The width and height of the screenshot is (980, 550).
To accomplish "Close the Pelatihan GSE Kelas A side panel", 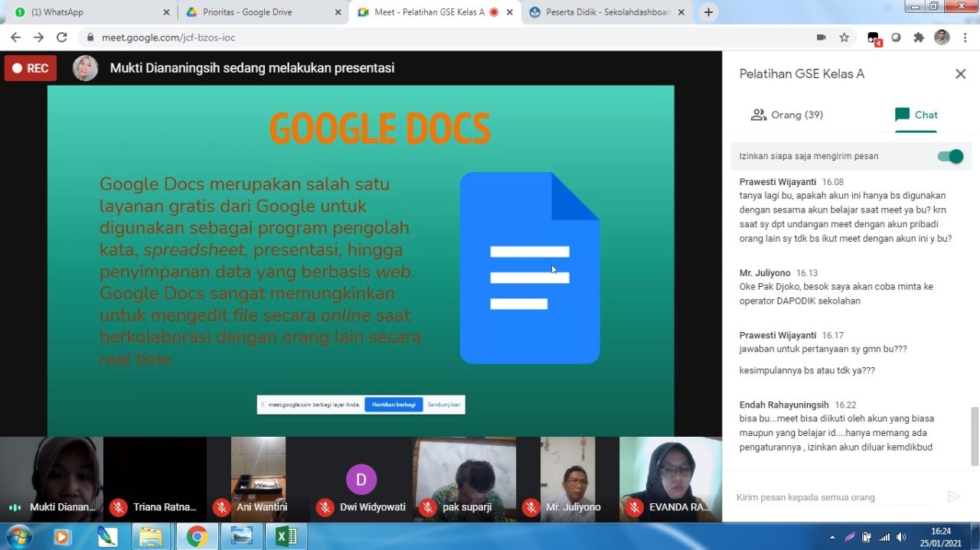I will pyautogui.click(x=960, y=74).
